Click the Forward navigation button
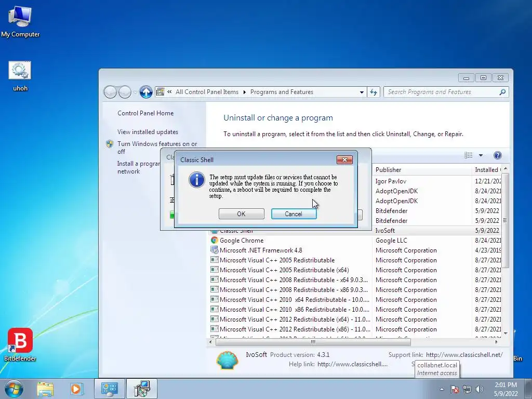Image resolution: width=532 pixels, height=399 pixels. [125, 92]
